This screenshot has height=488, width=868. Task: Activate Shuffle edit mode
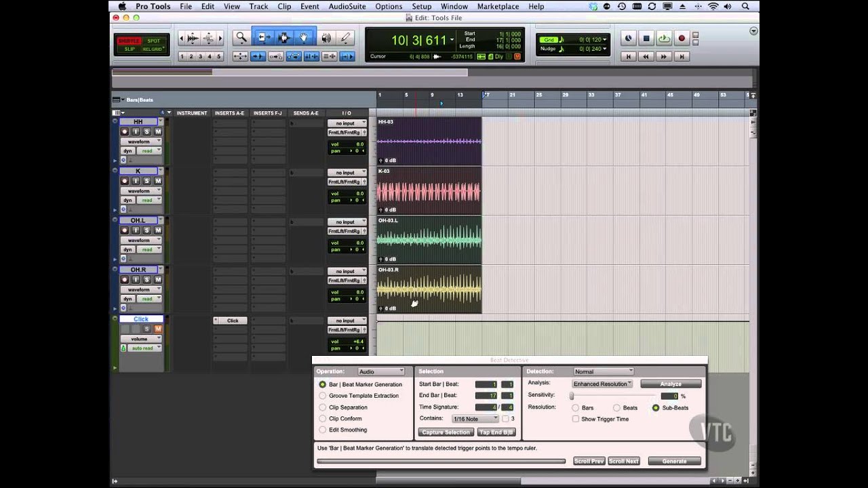tap(129, 41)
